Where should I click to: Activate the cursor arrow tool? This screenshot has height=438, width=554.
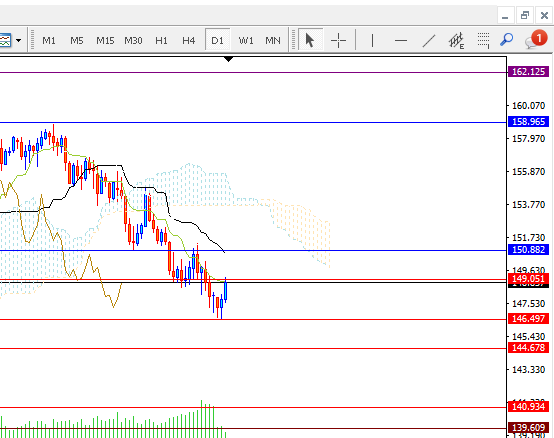[310, 40]
